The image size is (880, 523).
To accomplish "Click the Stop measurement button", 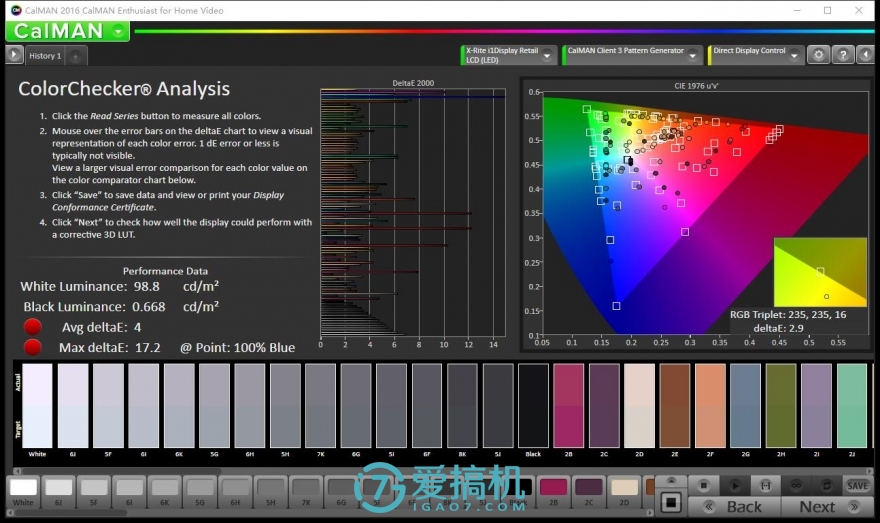I will [x=704, y=485].
